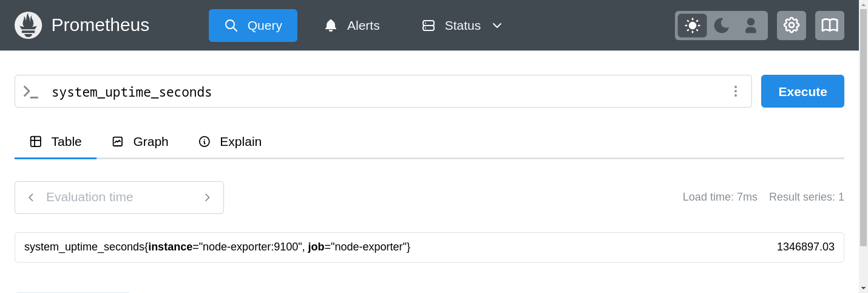This screenshot has width=868, height=293.
Task: Run the query with Execute
Action: click(802, 91)
